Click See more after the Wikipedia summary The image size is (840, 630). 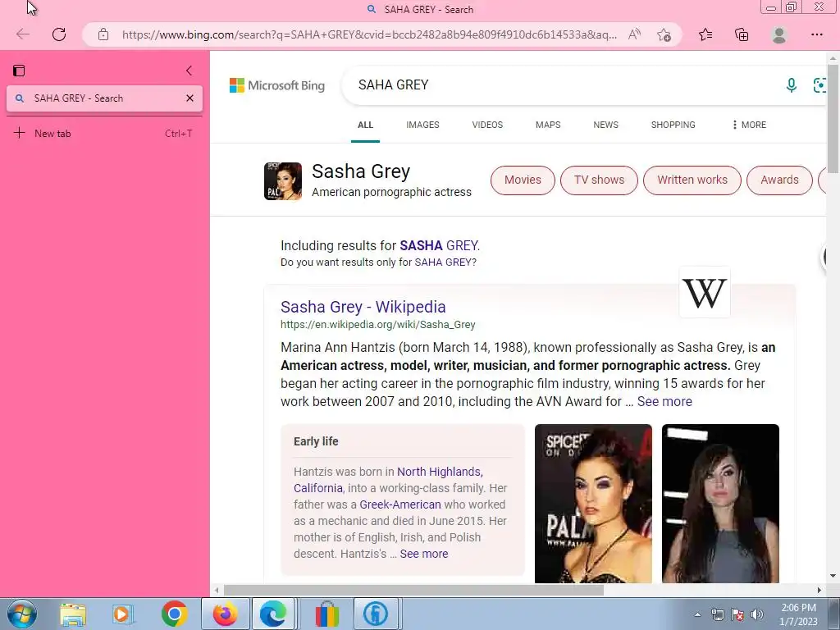coord(664,402)
